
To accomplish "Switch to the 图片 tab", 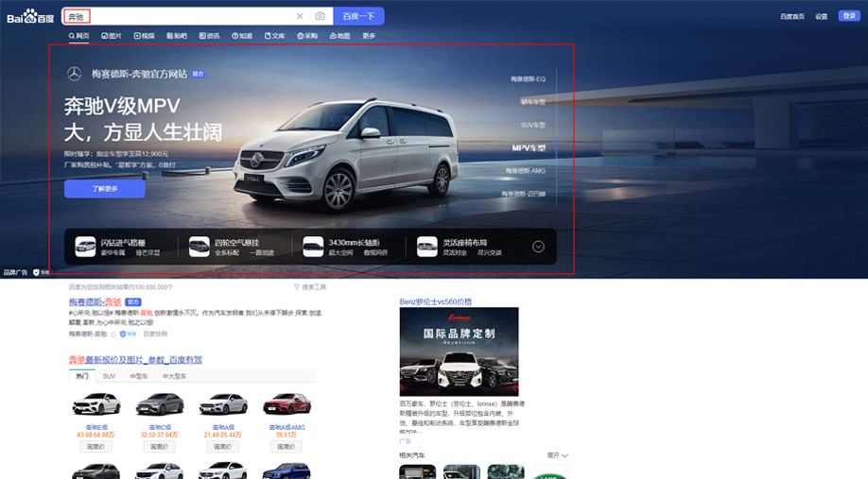I will click(112, 35).
